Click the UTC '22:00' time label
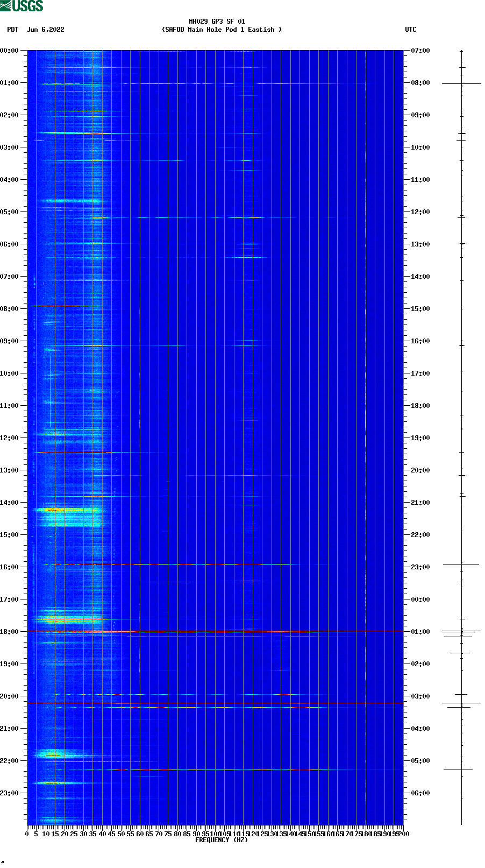 (x=420, y=535)
